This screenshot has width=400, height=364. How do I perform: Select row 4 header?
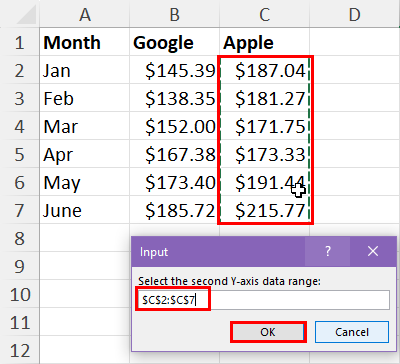tap(20, 127)
